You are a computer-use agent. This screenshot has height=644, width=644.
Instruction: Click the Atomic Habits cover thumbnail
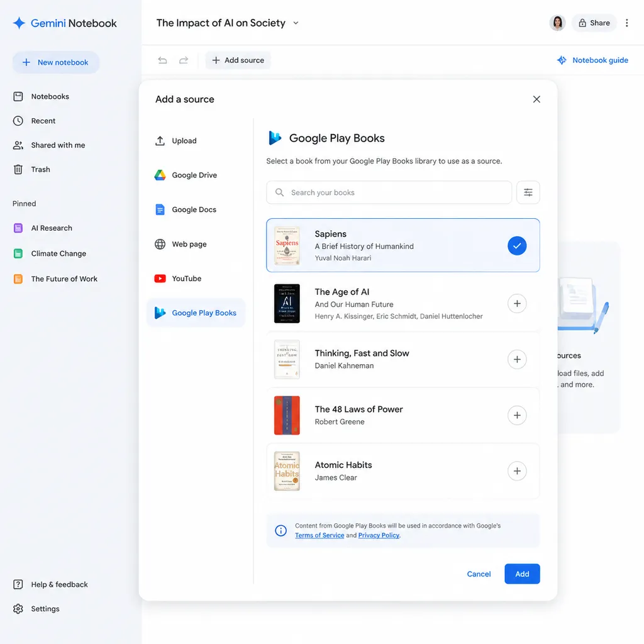pos(287,471)
